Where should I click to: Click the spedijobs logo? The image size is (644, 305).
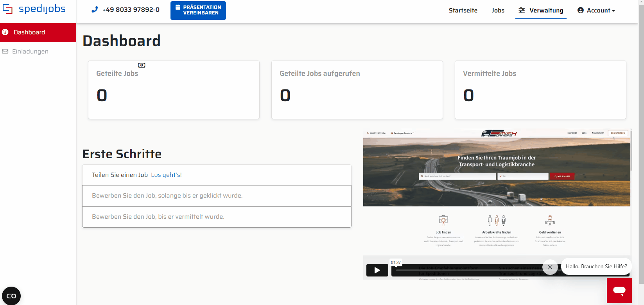pos(34,9)
